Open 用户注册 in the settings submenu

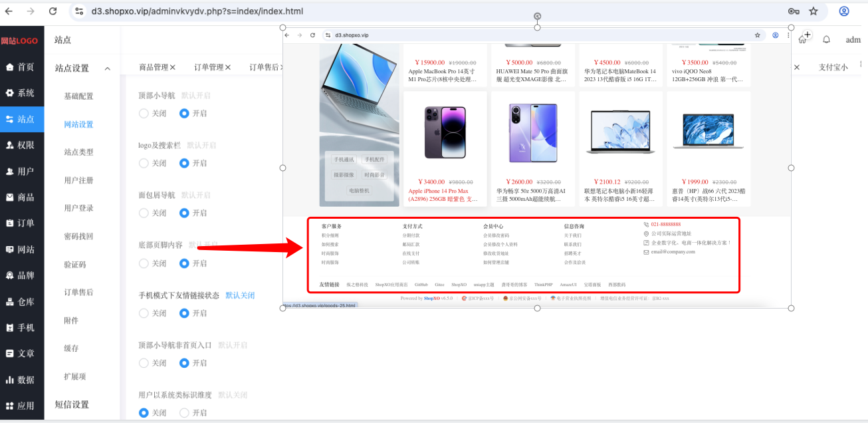click(78, 180)
